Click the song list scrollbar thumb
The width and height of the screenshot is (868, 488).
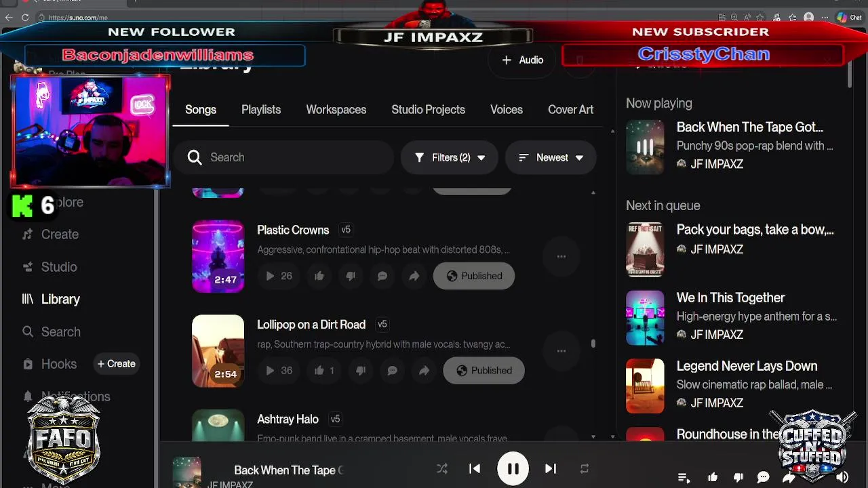tap(593, 344)
